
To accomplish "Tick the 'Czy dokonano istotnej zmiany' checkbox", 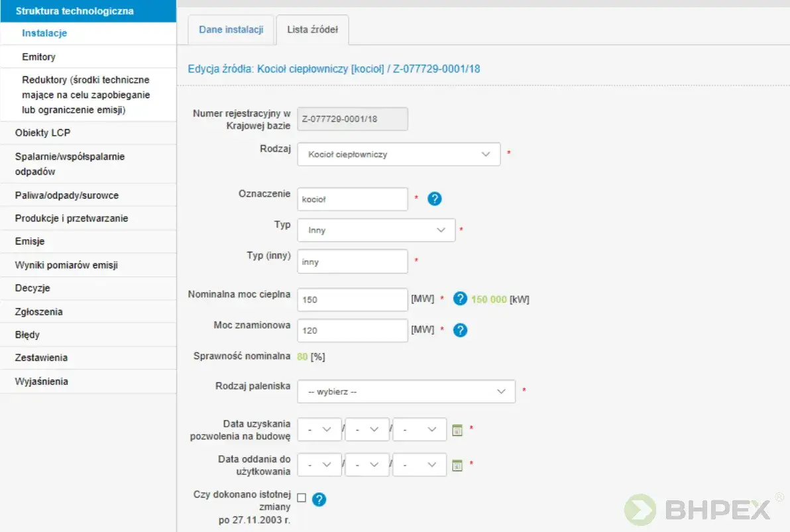I will (302, 498).
